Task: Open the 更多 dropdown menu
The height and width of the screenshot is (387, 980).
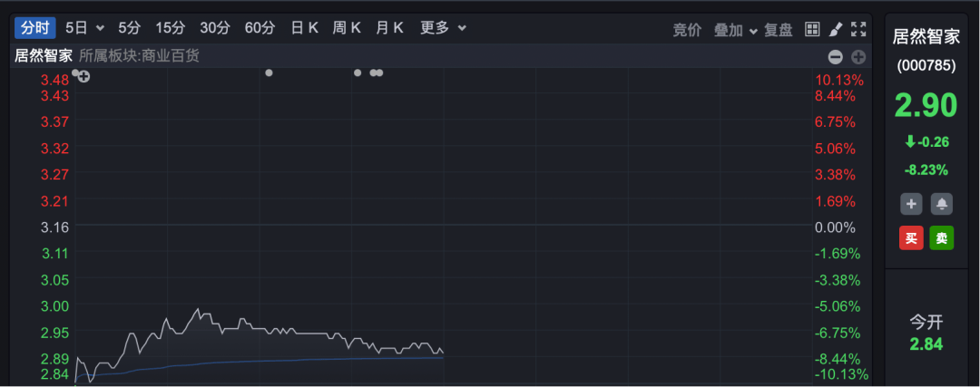Action: click(443, 28)
